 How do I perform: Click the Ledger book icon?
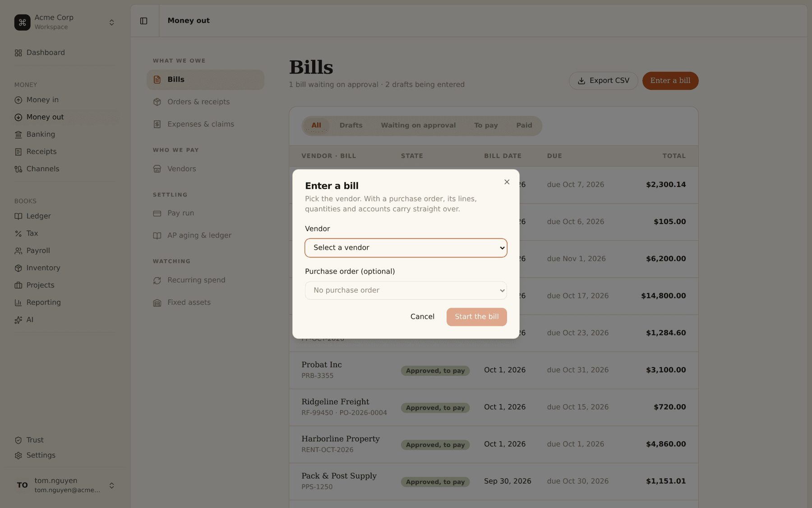tap(18, 216)
